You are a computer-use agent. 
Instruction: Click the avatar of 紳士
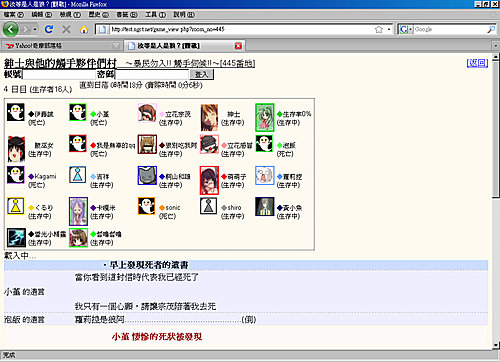pyautogui.click(x=209, y=117)
